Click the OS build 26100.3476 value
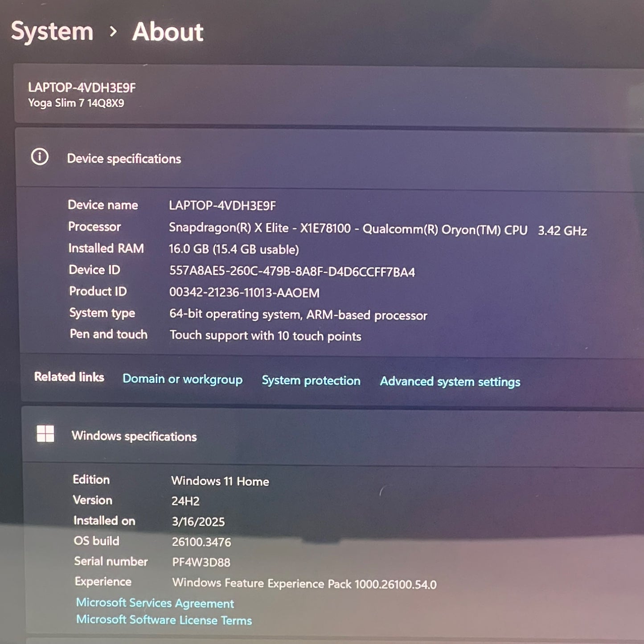 pyautogui.click(x=201, y=542)
